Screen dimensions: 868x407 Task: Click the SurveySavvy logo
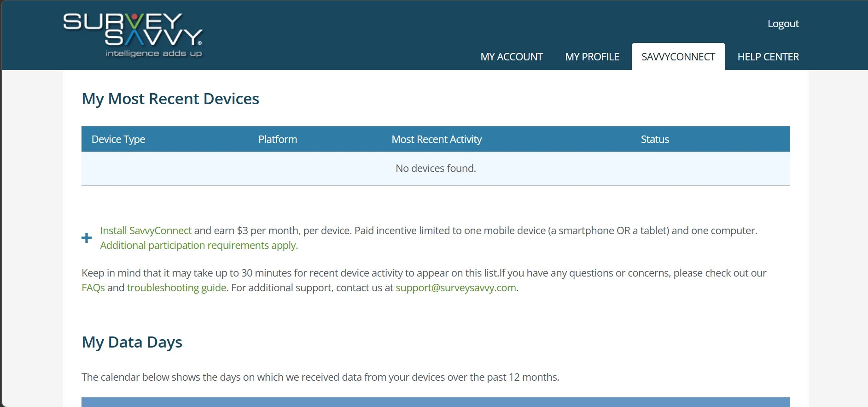pyautogui.click(x=133, y=35)
